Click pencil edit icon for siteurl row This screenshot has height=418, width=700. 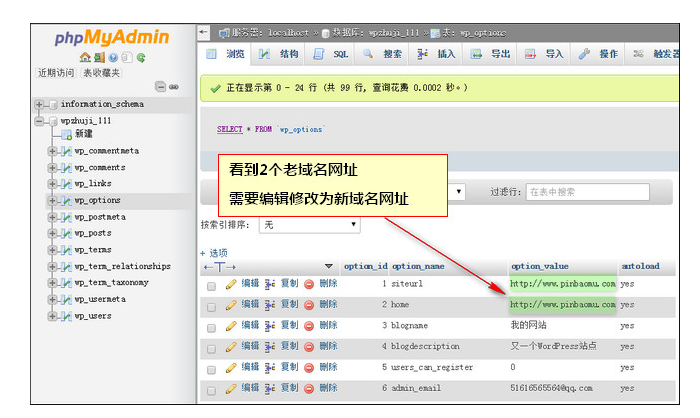231,284
